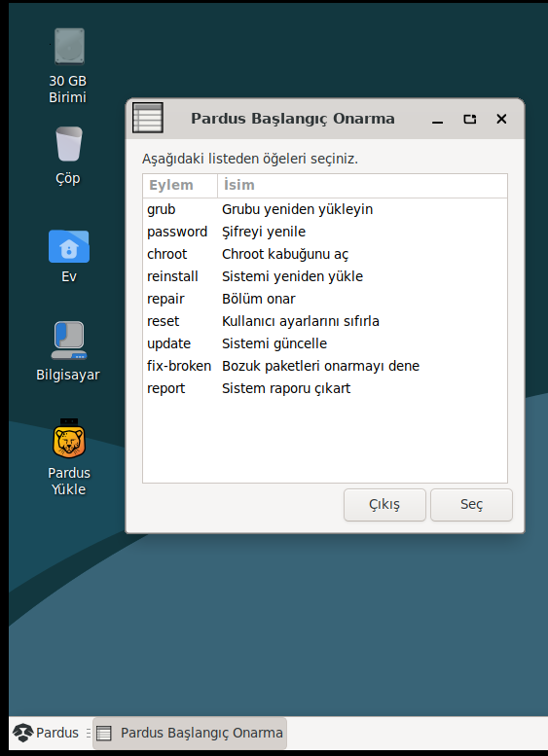Click the Çıkış button
This screenshot has height=756, width=548.
point(384,504)
